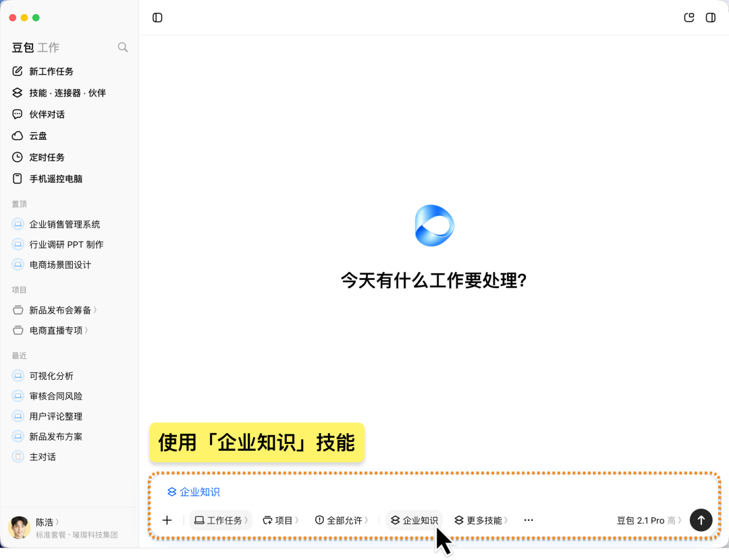Open the 全部允许 permission dropdown
The image size is (729, 560).
[x=342, y=520]
